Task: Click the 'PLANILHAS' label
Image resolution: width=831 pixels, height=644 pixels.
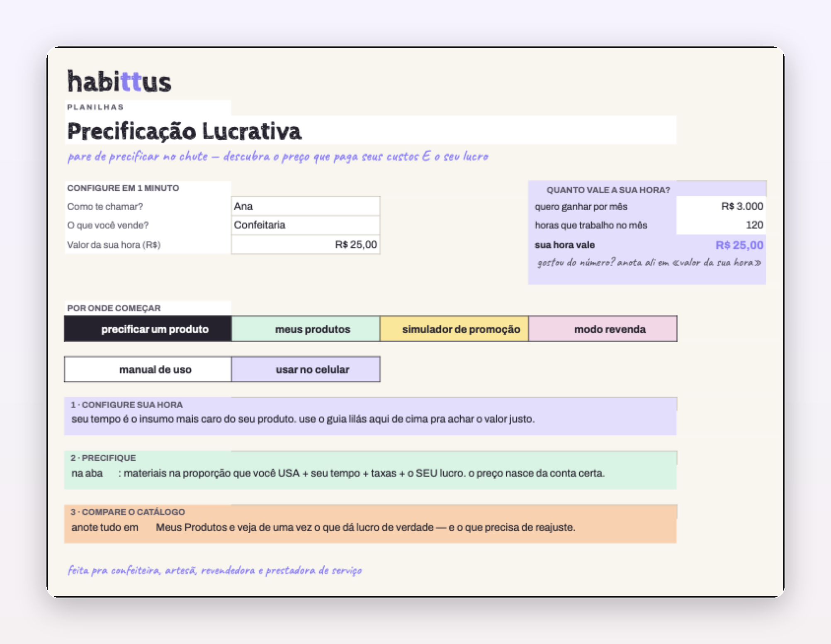Action: pyautogui.click(x=95, y=107)
